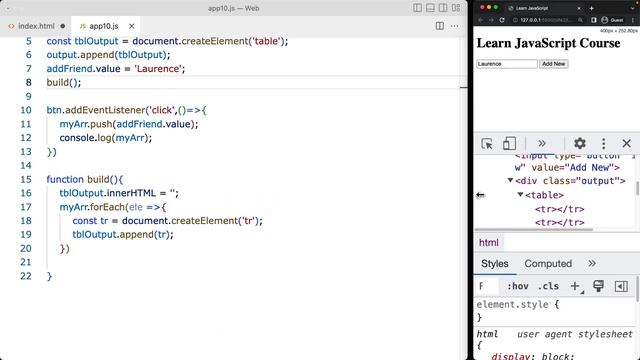Viewport: 640px width, 360px height.
Task: Click 'function build(){' code line
Action: point(84,179)
